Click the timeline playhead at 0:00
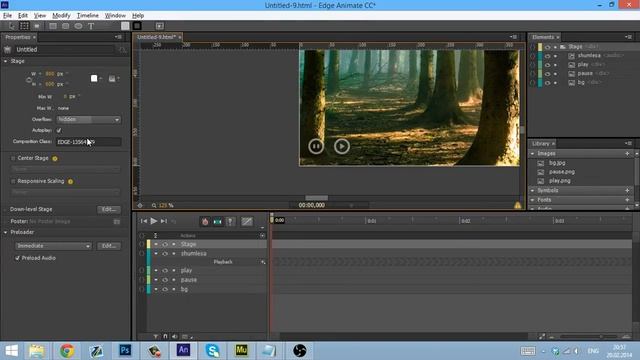640x360 pixels. coord(272,218)
